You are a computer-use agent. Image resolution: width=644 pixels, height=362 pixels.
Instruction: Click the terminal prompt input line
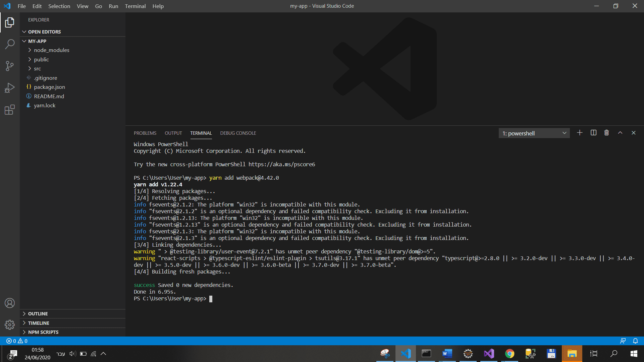[x=211, y=299]
